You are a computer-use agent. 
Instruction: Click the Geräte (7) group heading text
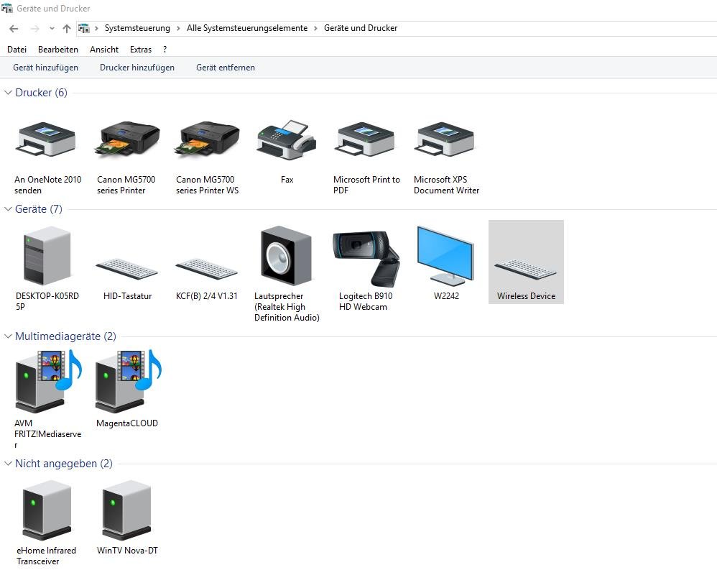tap(38, 209)
